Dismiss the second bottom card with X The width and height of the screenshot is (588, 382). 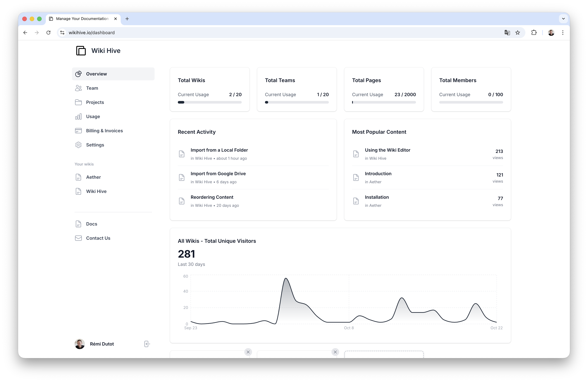(x=335, y=352)
